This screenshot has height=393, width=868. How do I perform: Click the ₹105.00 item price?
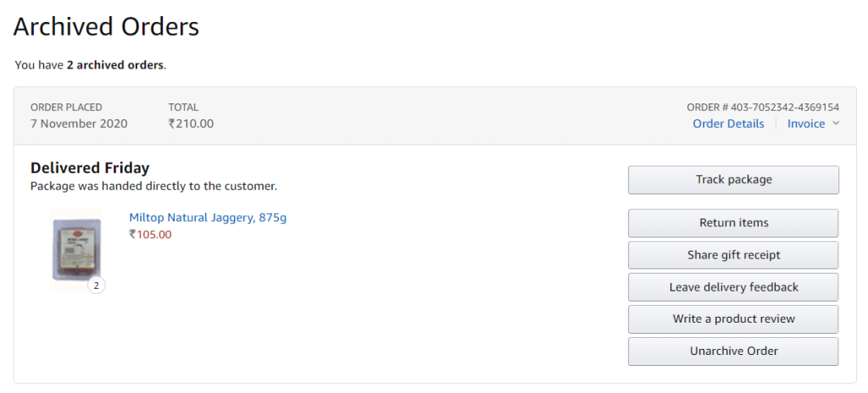click(x=150, y=235)
